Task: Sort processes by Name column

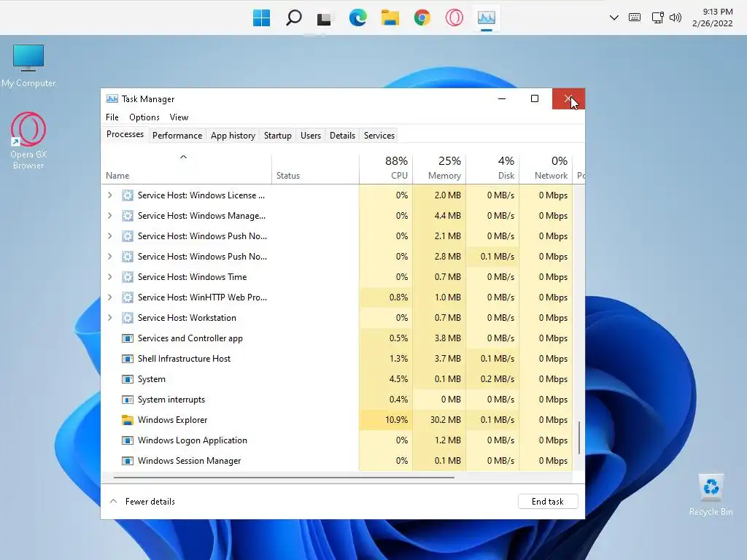Action: pyautogui.click(x=186, y=168)
